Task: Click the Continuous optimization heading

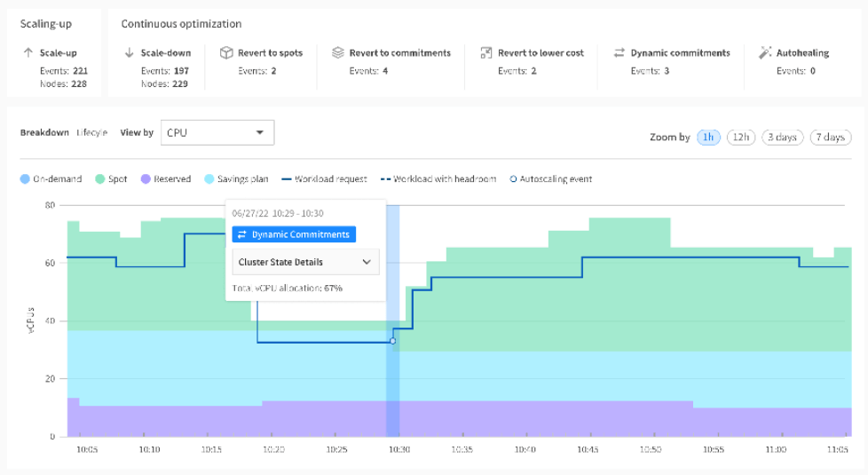Action: click(181, 24)
